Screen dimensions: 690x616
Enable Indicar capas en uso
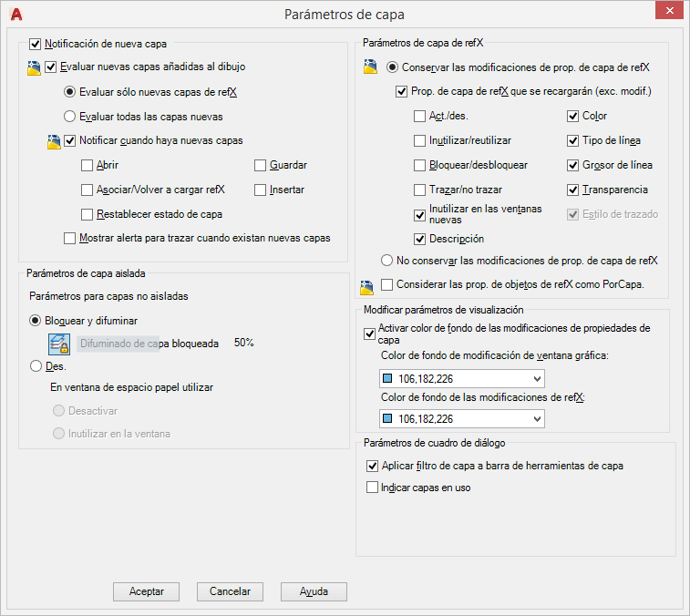(372, 488)
